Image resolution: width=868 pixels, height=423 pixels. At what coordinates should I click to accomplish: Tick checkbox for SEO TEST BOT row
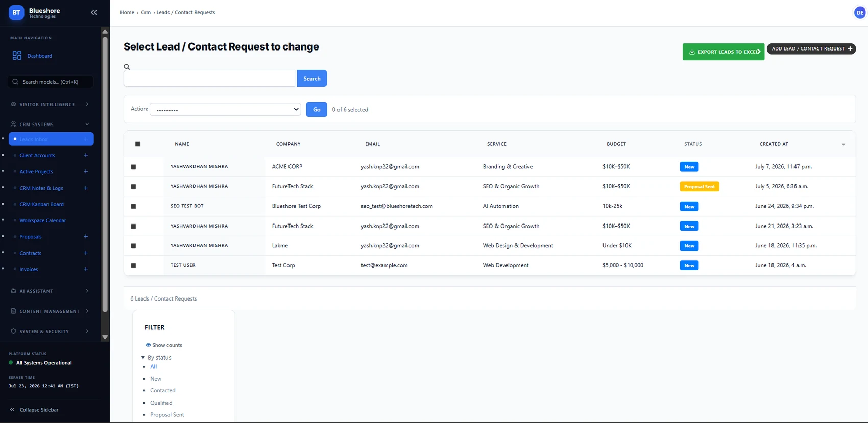(134, 206)
